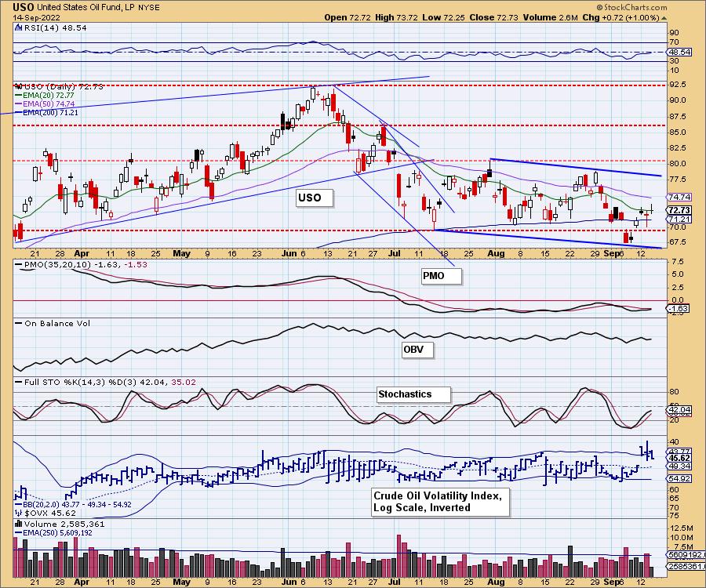Image resolution: width=706 pixels, height=588 pixels.
Task: Click the 42.04 stochastic value tag
Action: coord(679,409)
